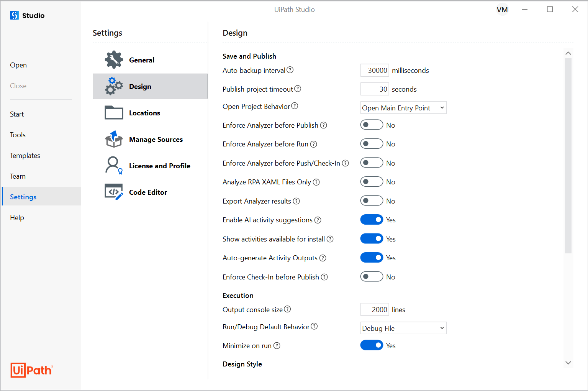
Task: Click the VM user profile button
Action: click(502, 10)
